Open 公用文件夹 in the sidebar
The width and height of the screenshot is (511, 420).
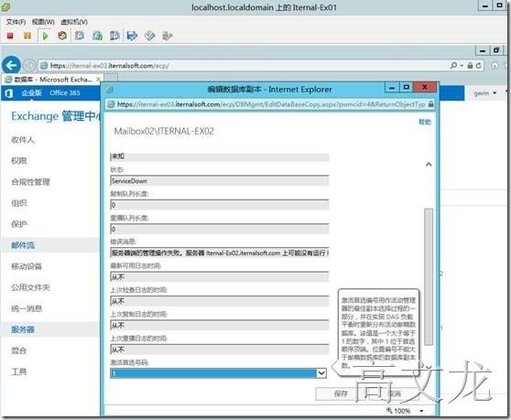tap(30, 287)
